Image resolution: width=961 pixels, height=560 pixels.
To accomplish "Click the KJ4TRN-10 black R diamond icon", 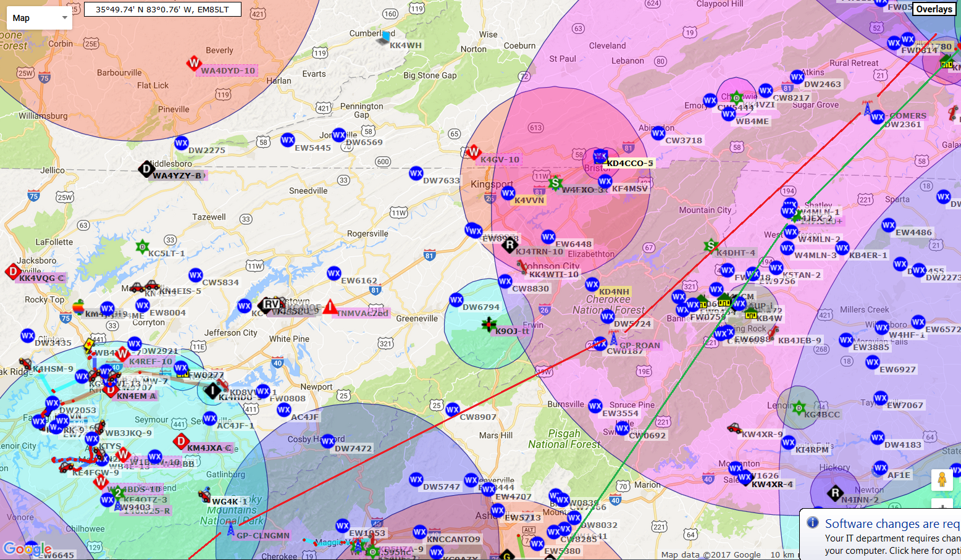I will (x=509, y=246).
